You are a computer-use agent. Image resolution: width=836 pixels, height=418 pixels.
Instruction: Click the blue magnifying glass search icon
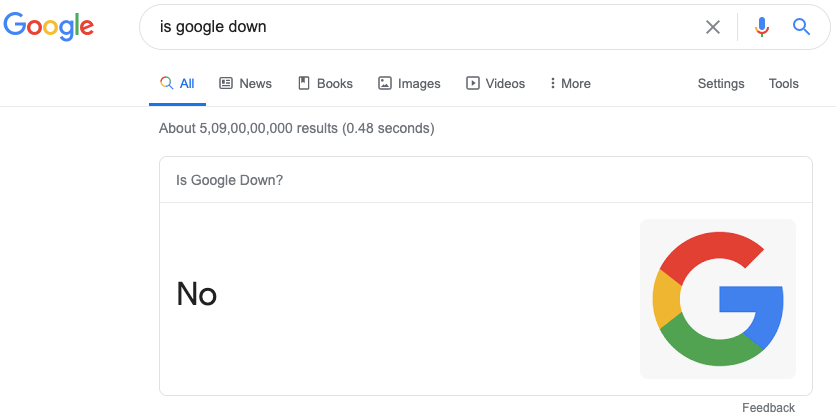coord(801,26)
